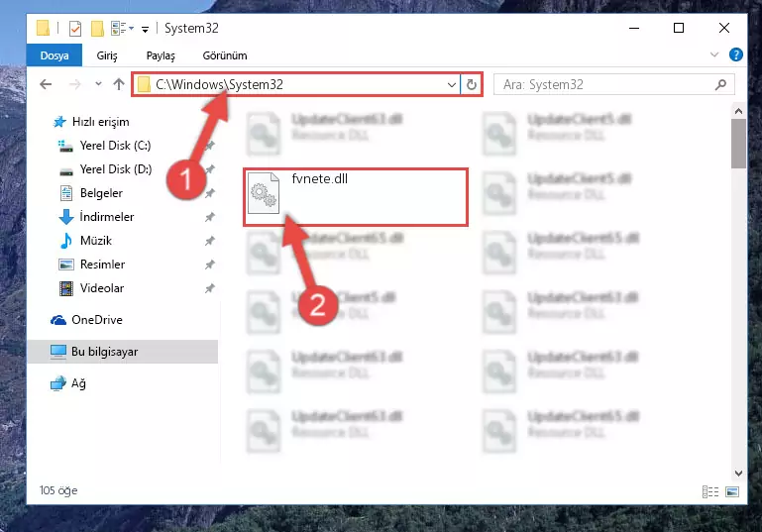The image size is (762, 532).
Task: Open the Customize Quick Access Toolbar arrow
Action: [145, 29]
